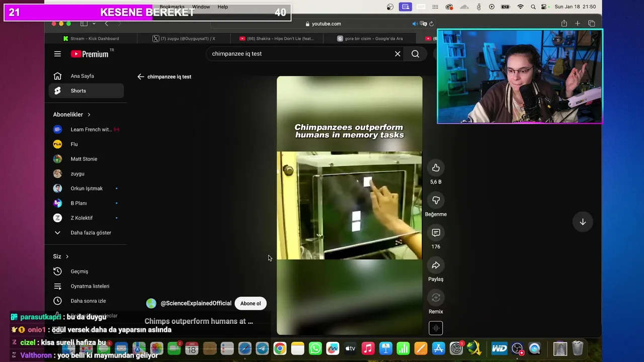Screen dimensions: 644x362
Task: Clear the search box with the X icon
Action: pos(397,54)
